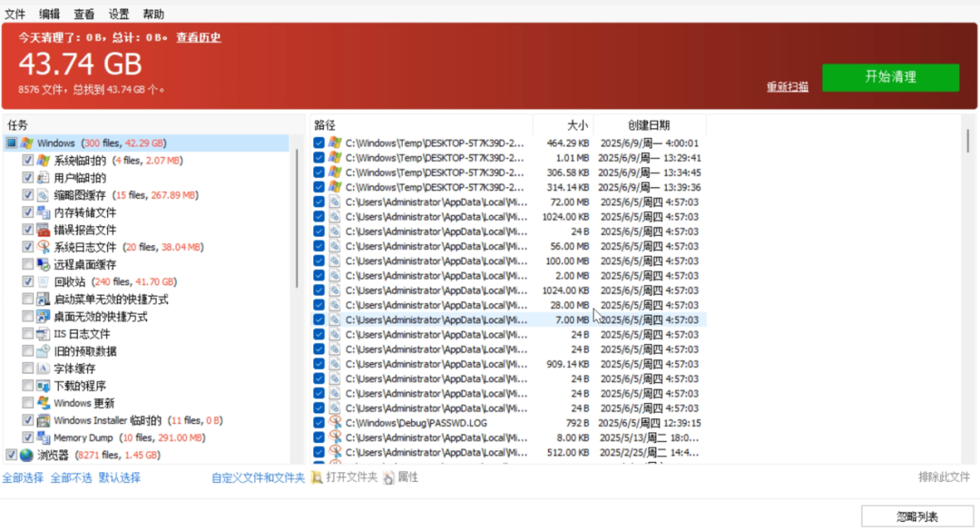Click the Windows Installer 临时的 icon
Screen dimensions: 980x531
pyautogui.click(x=44, y=420)
